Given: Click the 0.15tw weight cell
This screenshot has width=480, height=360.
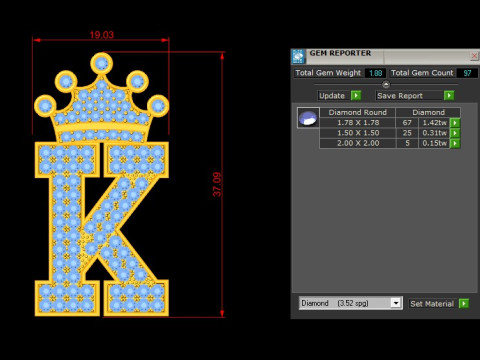Looking at the screenshot, I should tap(434, 143).
